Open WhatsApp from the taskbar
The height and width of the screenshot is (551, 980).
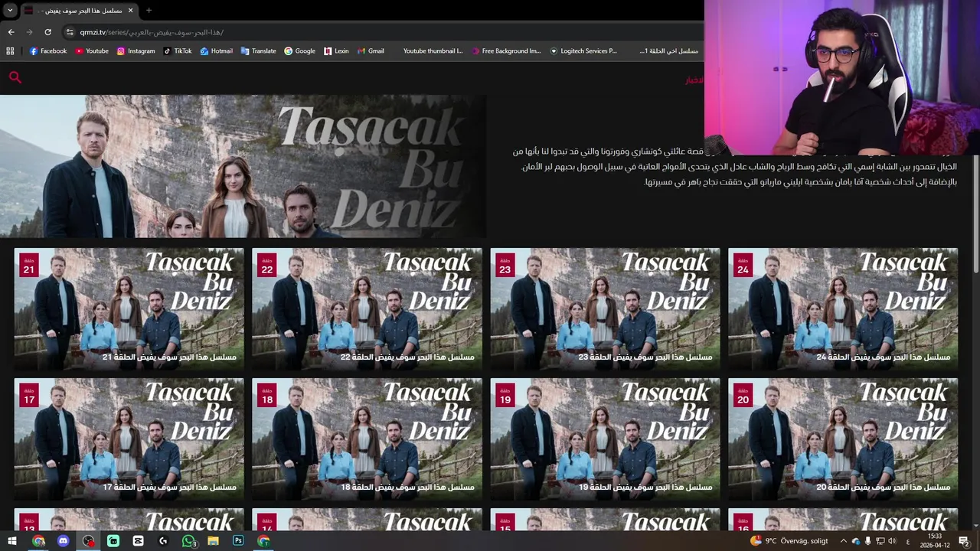coord(188,541)
